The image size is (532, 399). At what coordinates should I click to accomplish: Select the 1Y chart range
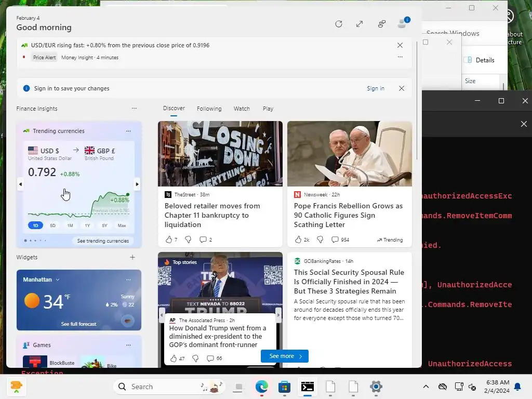pyautogui.click(x=87, y=225)
